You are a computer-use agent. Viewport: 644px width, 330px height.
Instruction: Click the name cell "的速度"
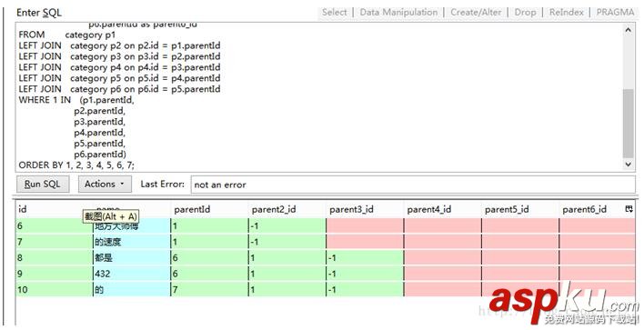(x=131, y=242)
